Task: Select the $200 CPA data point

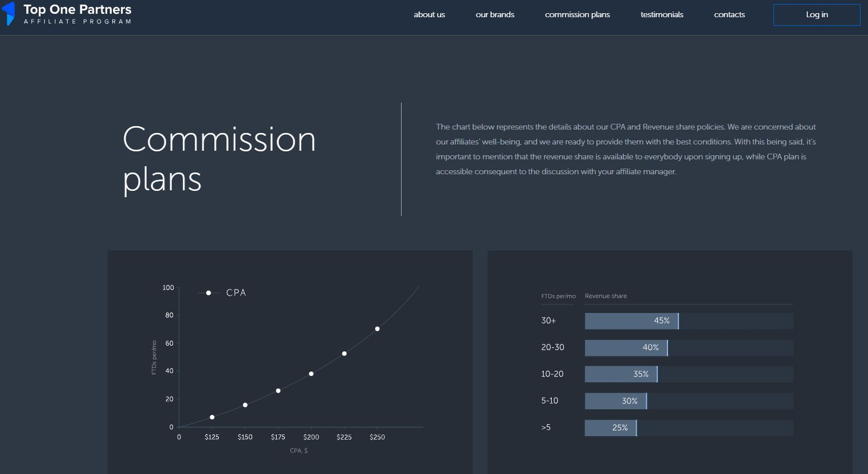Action: point(311,374)
